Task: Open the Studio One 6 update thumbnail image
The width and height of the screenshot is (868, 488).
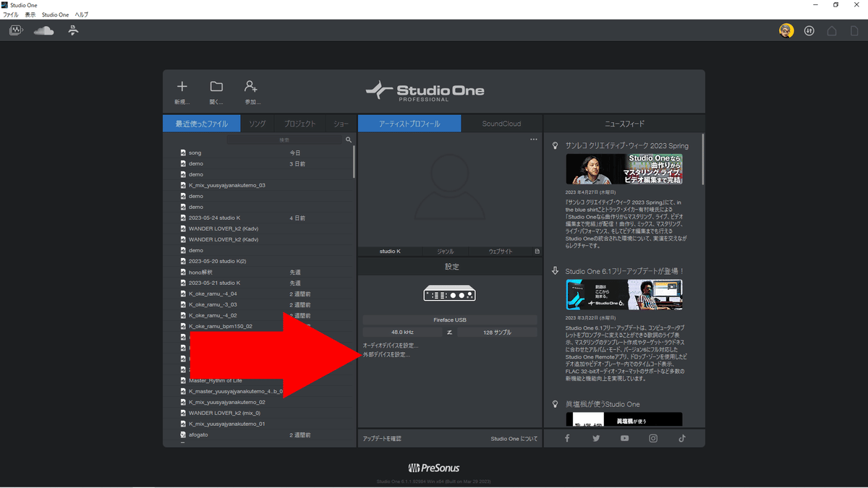Action: 624,294
